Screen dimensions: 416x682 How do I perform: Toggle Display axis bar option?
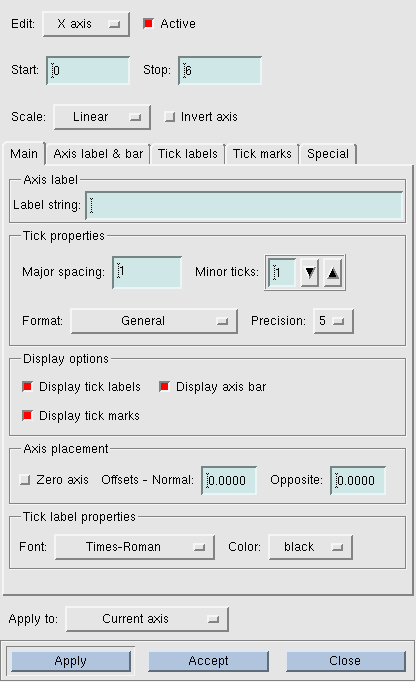click(164, 386)
